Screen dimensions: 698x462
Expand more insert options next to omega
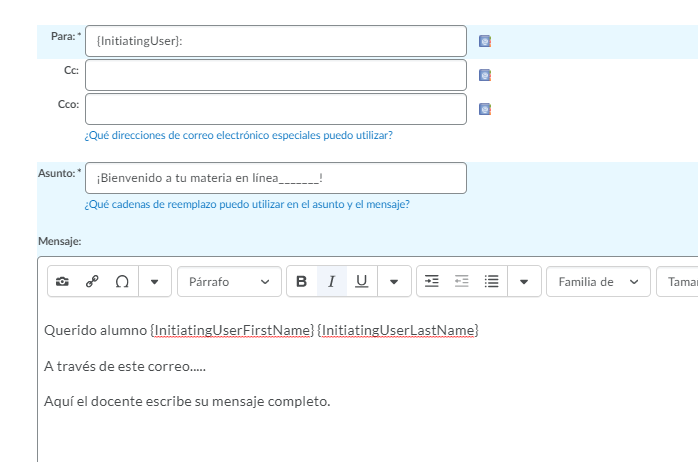154,282
